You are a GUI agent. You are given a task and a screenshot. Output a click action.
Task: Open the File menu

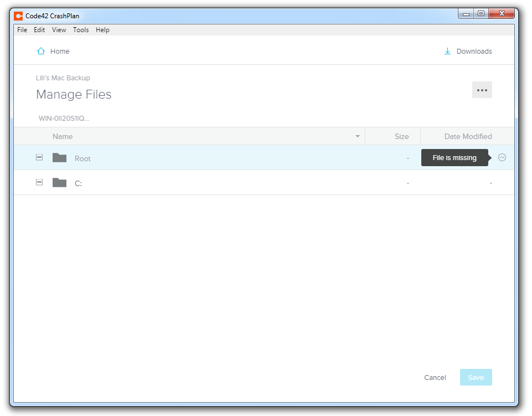(22, 30)
